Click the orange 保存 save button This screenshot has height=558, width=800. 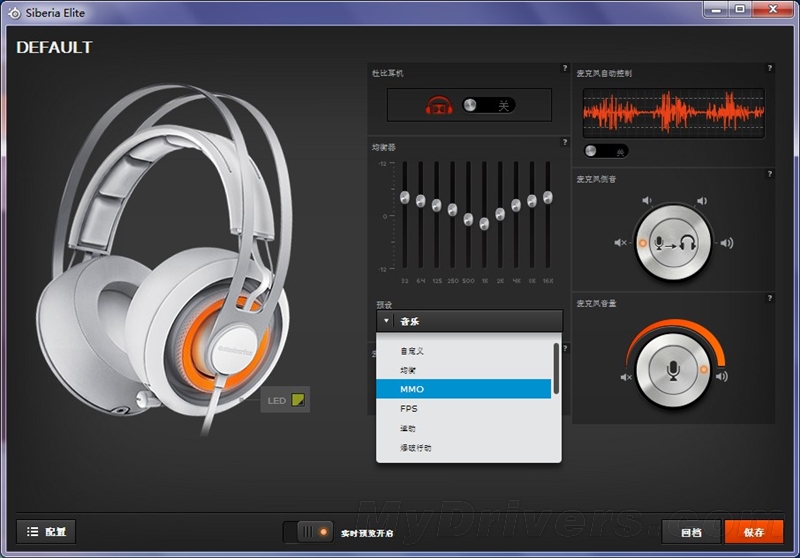[x=754, y=532]
